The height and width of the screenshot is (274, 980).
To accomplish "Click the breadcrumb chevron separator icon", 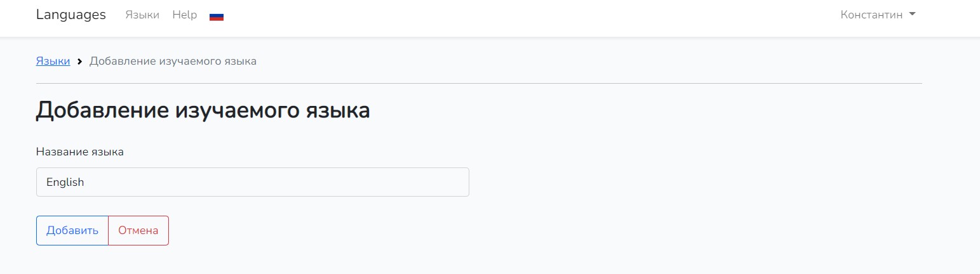I will (80, 62).
